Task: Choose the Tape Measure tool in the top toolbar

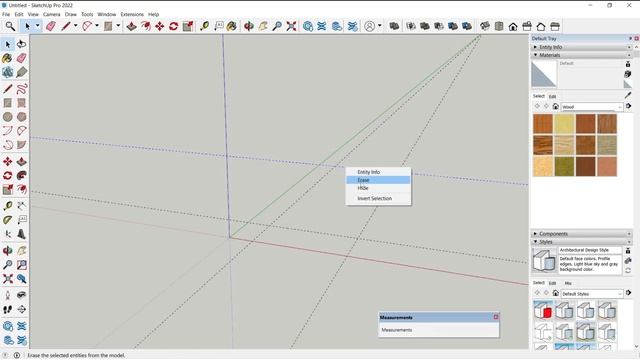Action: click(x=204, y=26)
